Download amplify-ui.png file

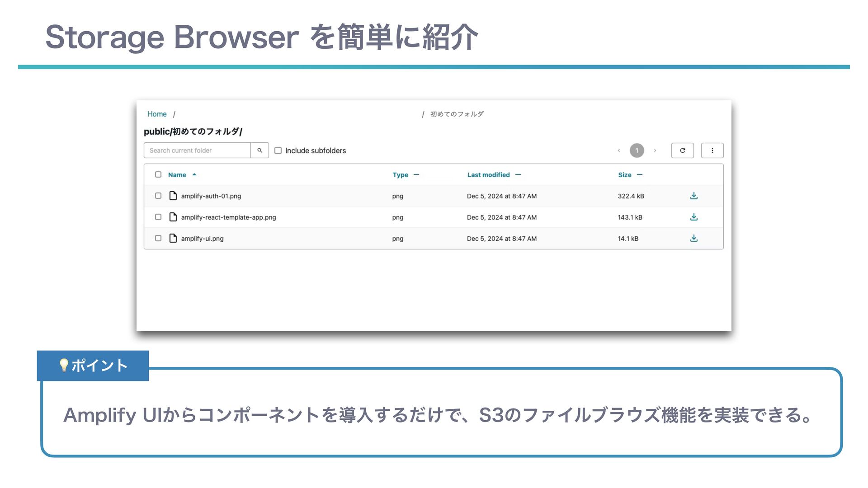(x=693, y=238)
